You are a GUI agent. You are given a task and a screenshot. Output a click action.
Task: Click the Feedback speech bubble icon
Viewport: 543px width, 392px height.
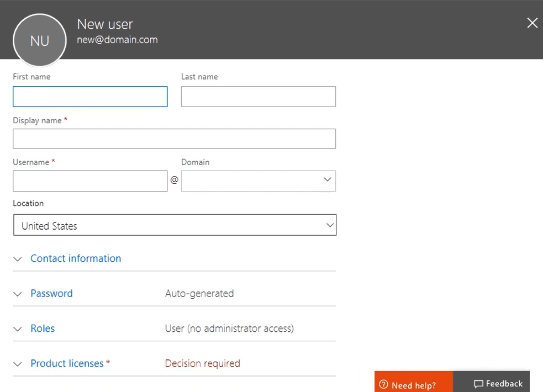(x=478, y=384)
